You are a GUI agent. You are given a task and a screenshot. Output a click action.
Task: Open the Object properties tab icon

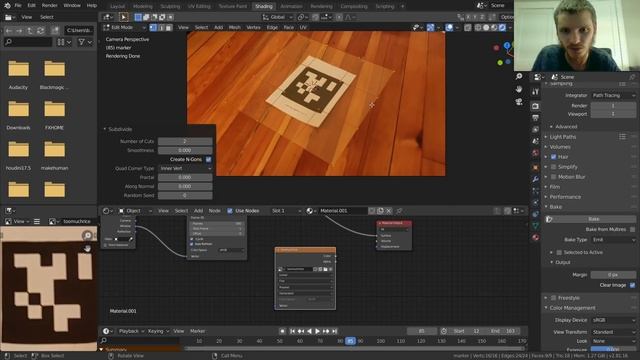[x=536, y=167]
